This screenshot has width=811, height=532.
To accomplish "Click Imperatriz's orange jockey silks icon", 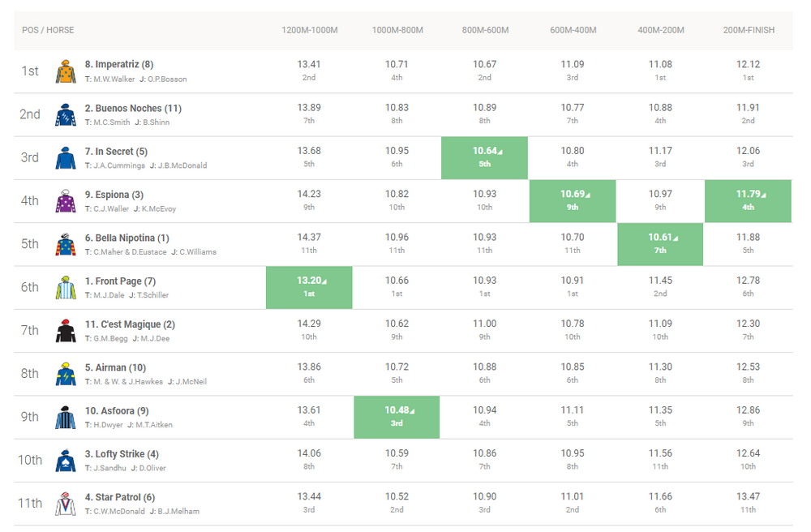I will click(66, 71).
